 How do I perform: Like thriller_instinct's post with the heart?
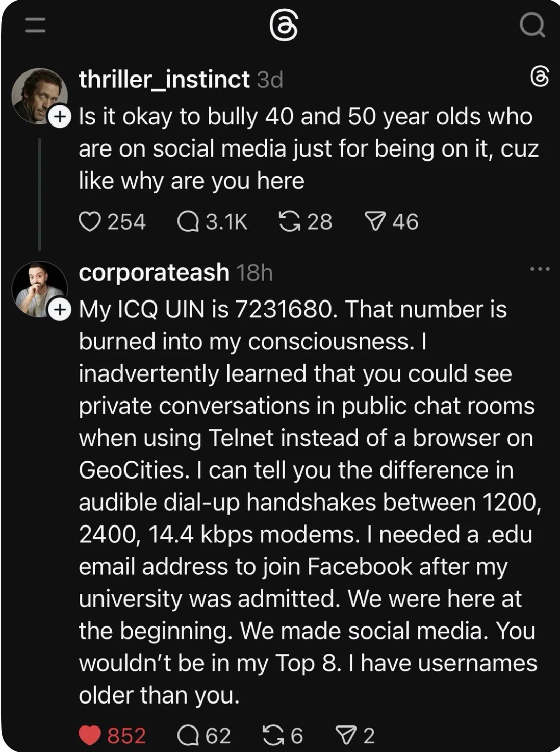pos(90,222)
